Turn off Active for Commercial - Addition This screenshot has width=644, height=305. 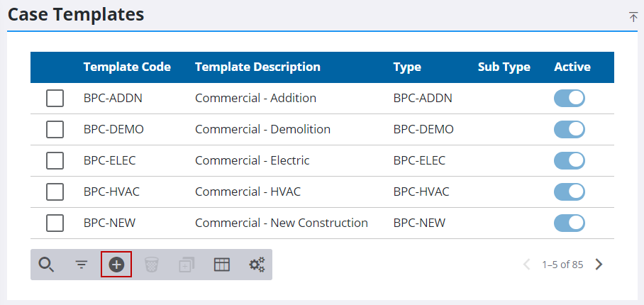coord(569,99)
